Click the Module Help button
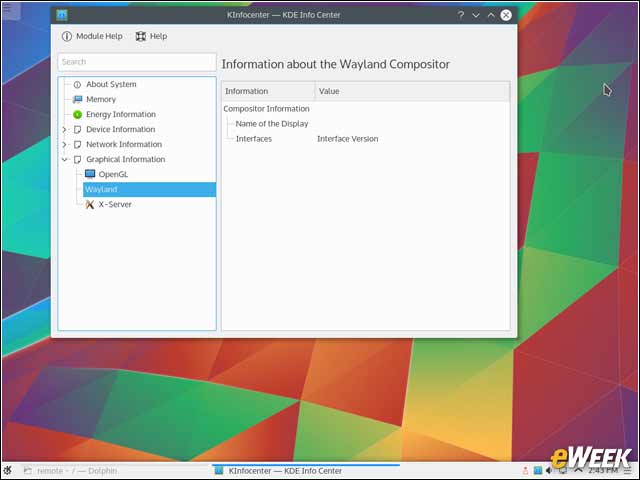The width and height of the screenshot is (640, 480). click(x=92, y=36)
